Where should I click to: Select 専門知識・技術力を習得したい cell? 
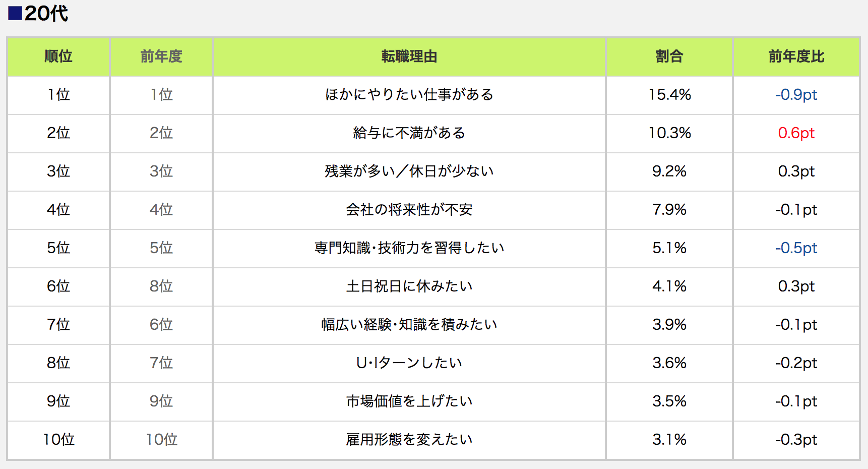point(409,248)
